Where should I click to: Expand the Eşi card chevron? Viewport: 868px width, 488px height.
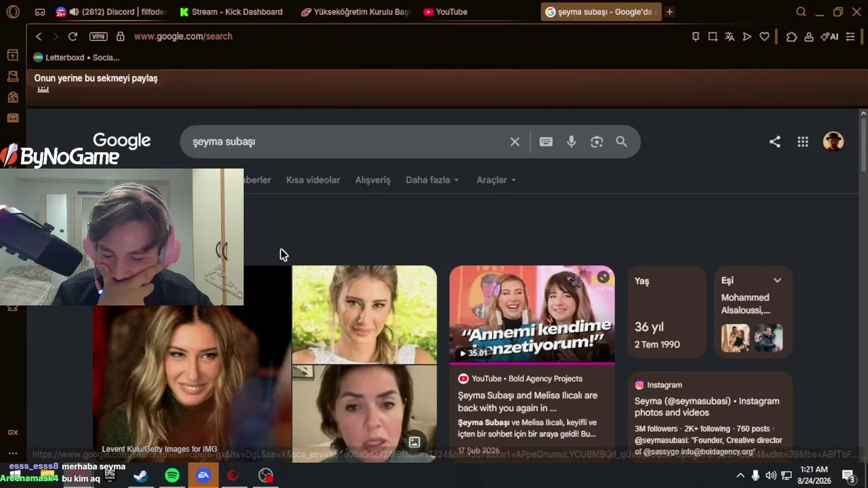pyautogui.click(x=777, y=281)
